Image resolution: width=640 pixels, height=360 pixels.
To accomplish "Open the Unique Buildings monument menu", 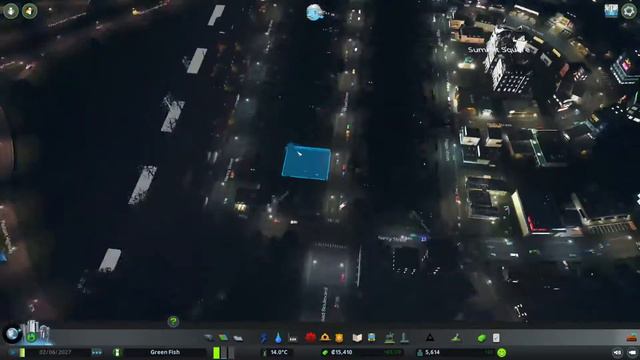I will point(404,338).
